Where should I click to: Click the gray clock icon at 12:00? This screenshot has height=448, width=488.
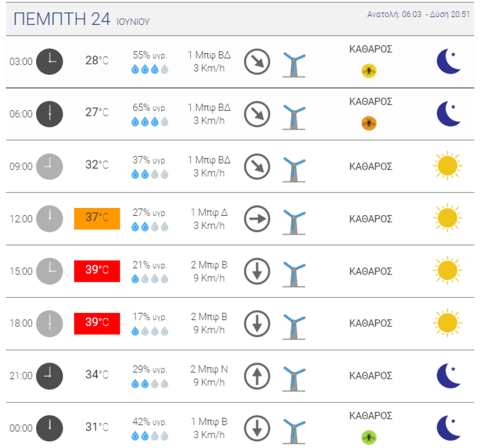(49, 218)
